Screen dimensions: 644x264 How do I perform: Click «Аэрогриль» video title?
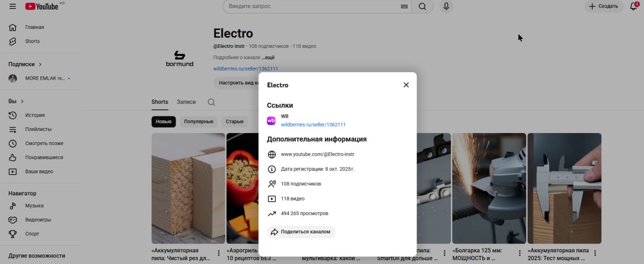[243, 254]
